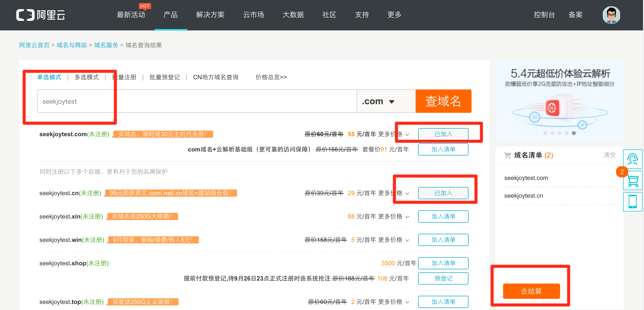
Task: Click the Aliyun logo
Action: click(41, 15)
